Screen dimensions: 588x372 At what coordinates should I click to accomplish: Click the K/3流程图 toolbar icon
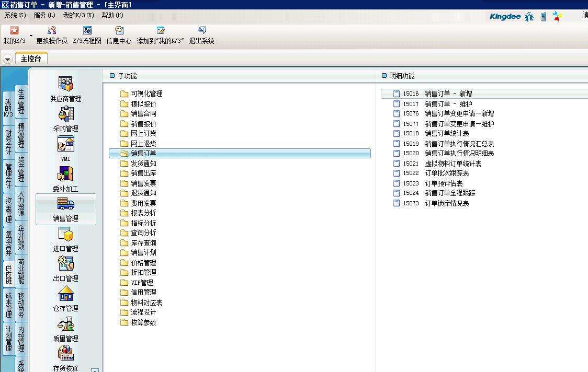(x=87, y=31)
